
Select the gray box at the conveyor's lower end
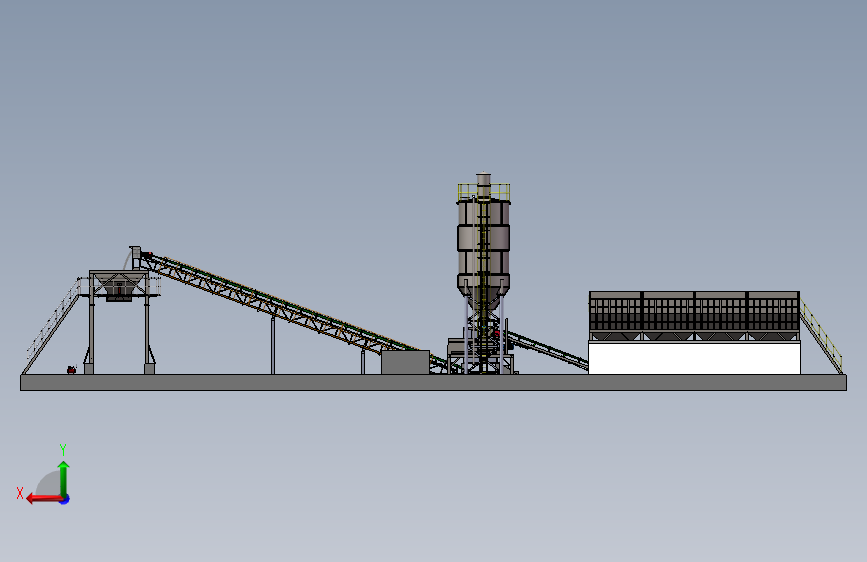(405, 362)
